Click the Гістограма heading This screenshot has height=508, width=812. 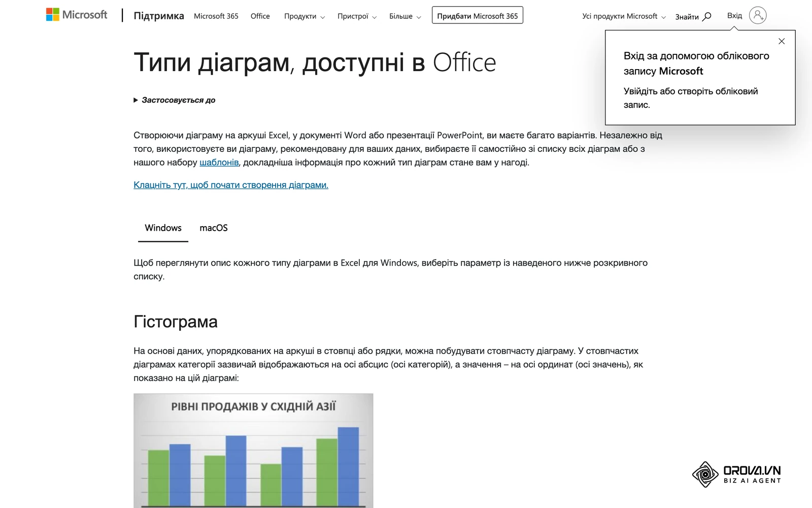tap(176, 322)
